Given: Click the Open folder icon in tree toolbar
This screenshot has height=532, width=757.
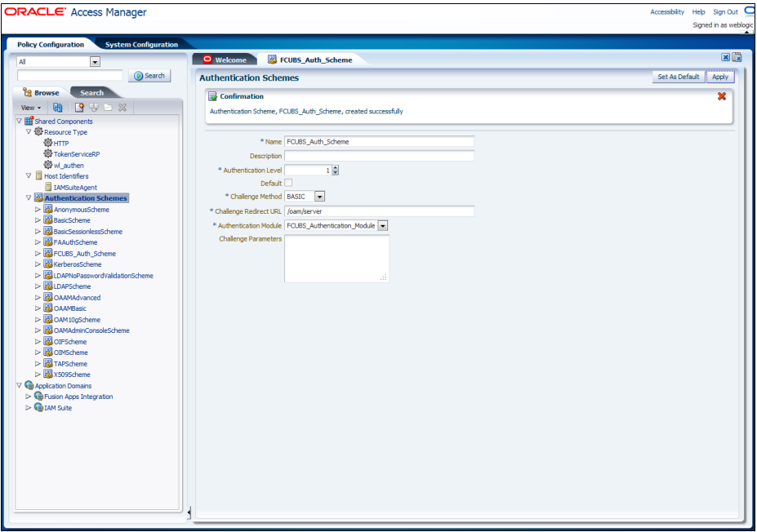Looking at the screenshot, I should pos(108,108).
